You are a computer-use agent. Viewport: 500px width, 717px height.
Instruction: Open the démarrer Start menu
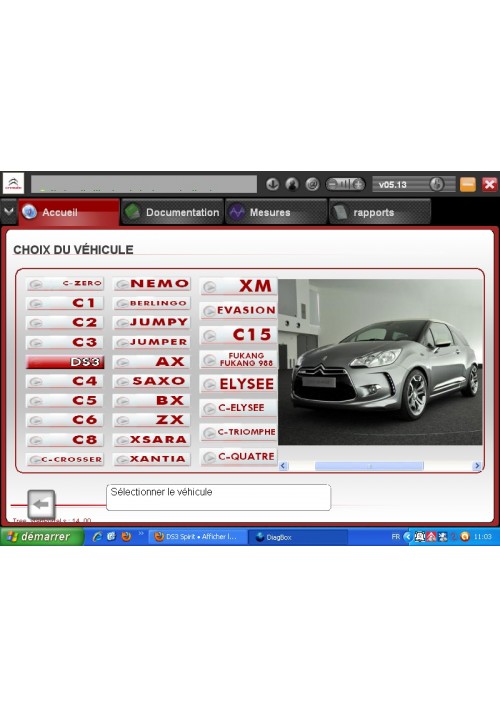[42, 536]
